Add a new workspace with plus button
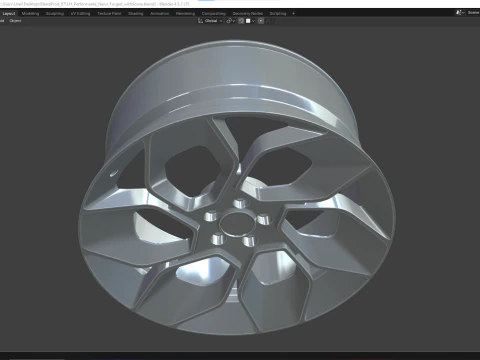The height and width of the screenshot is (360, 480). point(293,14)
